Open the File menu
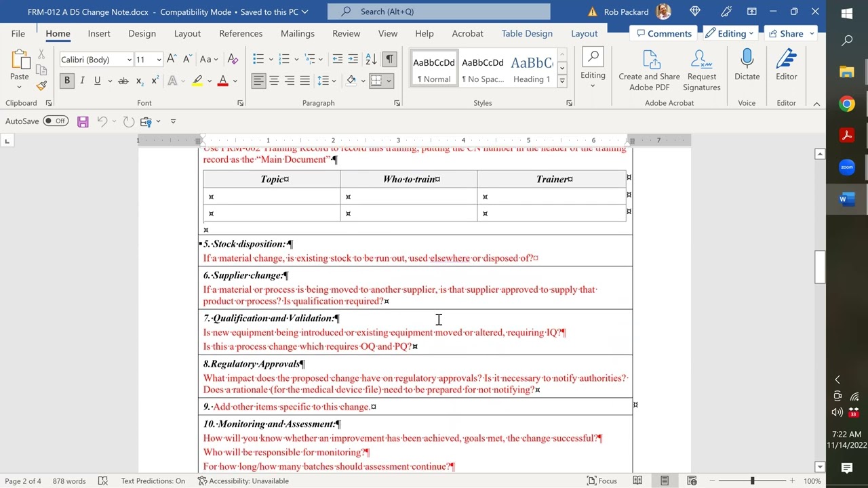Screen dimensions: 868x488 pyautogui.click(x=18, y=33)
